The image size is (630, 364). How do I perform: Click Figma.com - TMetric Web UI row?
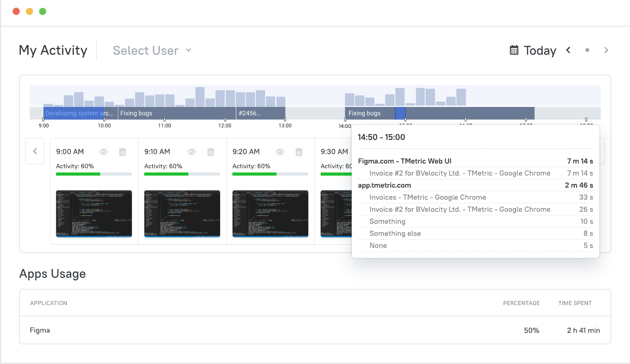point(475,161)
